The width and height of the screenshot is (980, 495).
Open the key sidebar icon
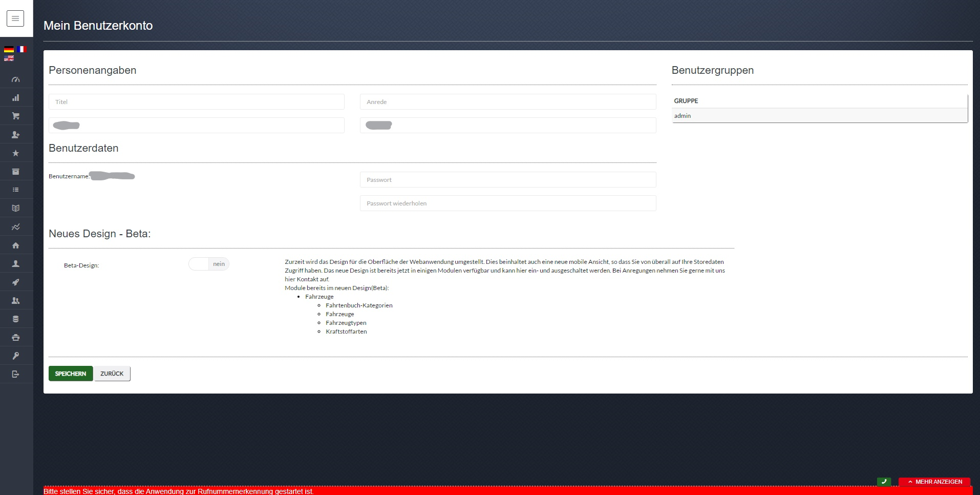point(16,356)
